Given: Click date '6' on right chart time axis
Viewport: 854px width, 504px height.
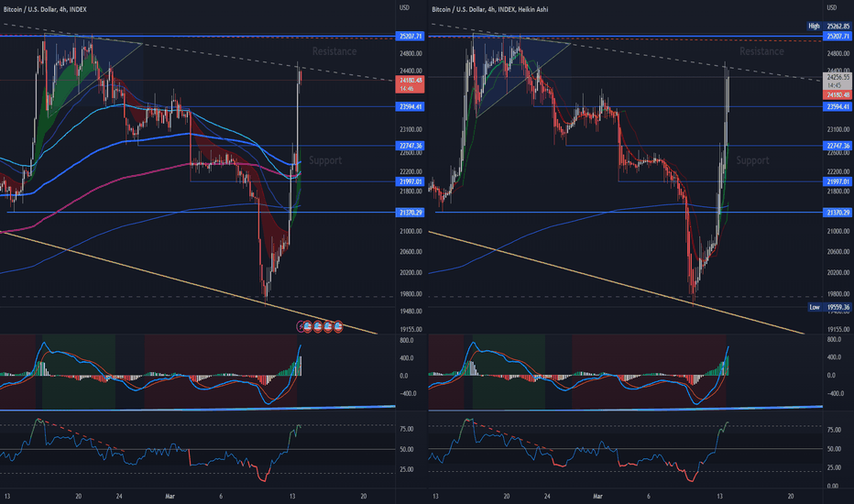Looking at the screenshot, I should (x=649, y=497).
